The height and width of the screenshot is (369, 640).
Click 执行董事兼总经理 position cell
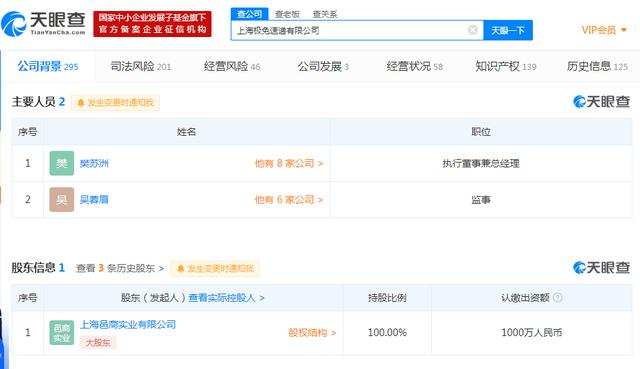[481, 164]
